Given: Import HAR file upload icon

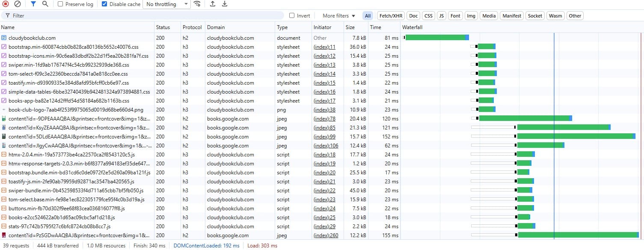Looking at the screenshot, I should point(213,4).
